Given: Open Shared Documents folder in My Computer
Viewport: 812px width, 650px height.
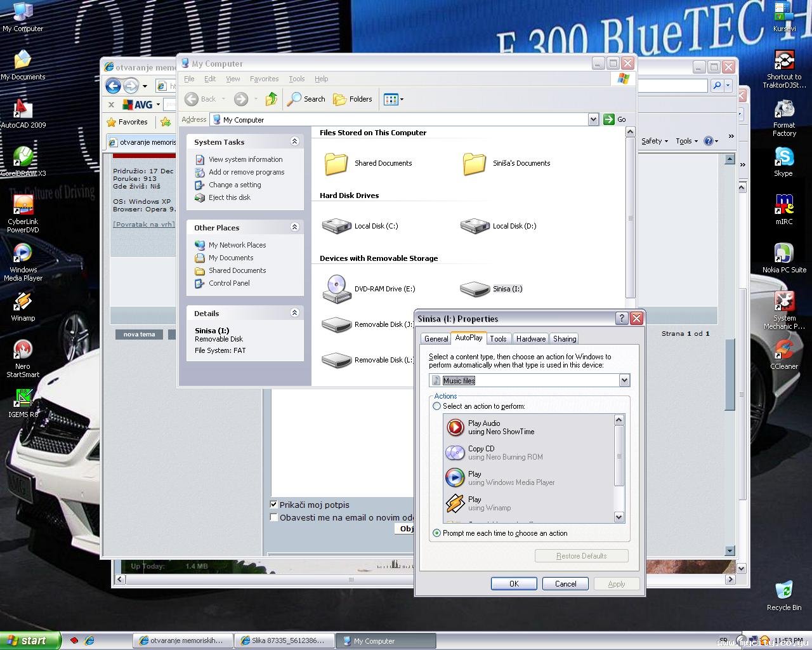Looking at the screenshot, I should pyautogui.click(x=368, y=163).
